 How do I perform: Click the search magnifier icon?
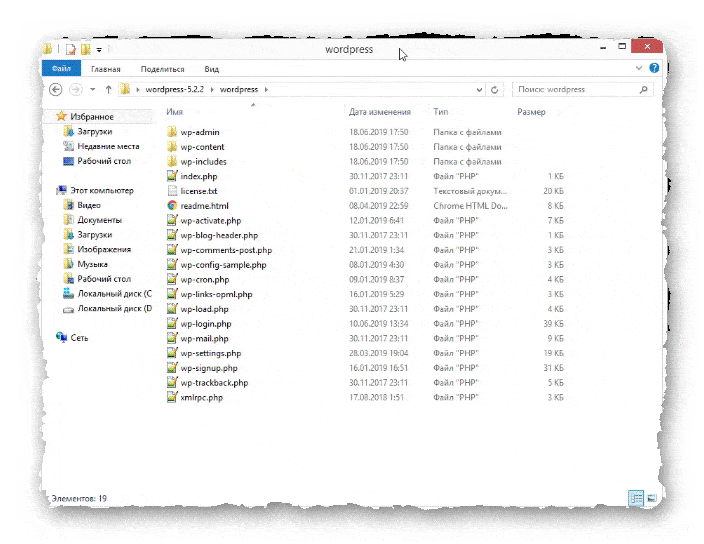pos(643,89)
